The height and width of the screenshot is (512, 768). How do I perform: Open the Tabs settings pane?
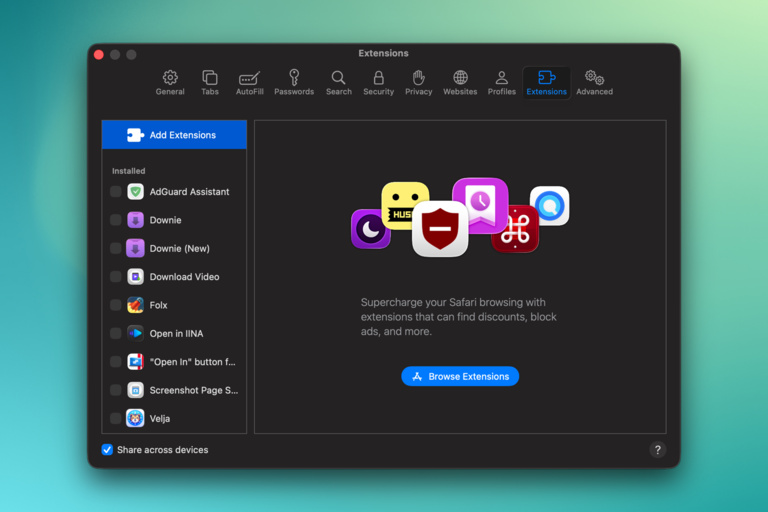[210, 82]
